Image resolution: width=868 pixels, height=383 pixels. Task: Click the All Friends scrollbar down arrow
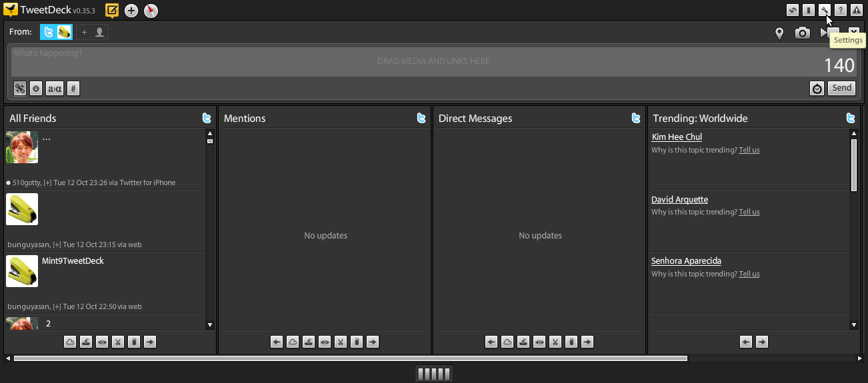coord(210,325)
